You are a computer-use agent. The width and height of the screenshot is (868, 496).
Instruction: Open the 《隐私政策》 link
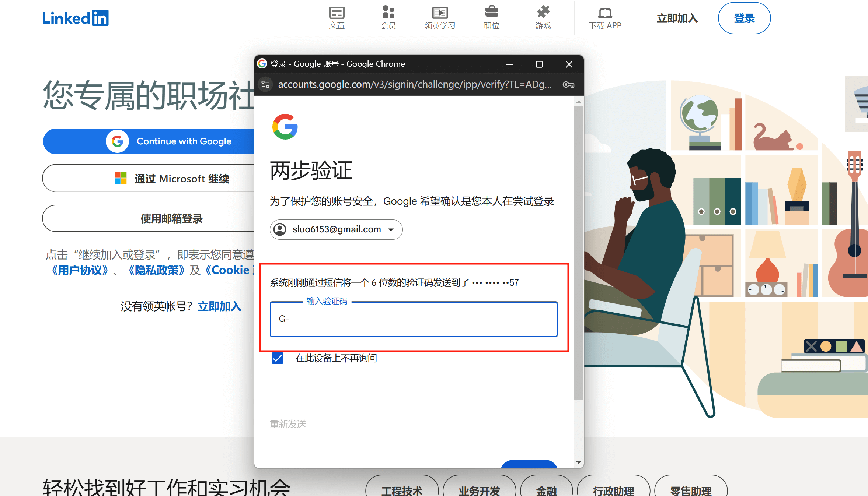point(157,270)
